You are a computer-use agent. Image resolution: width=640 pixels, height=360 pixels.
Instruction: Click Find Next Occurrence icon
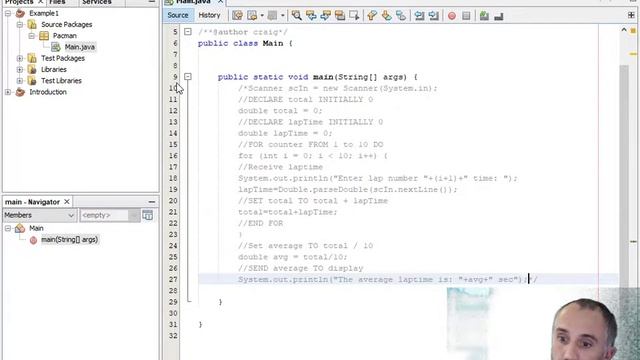(x=326, y=16)
